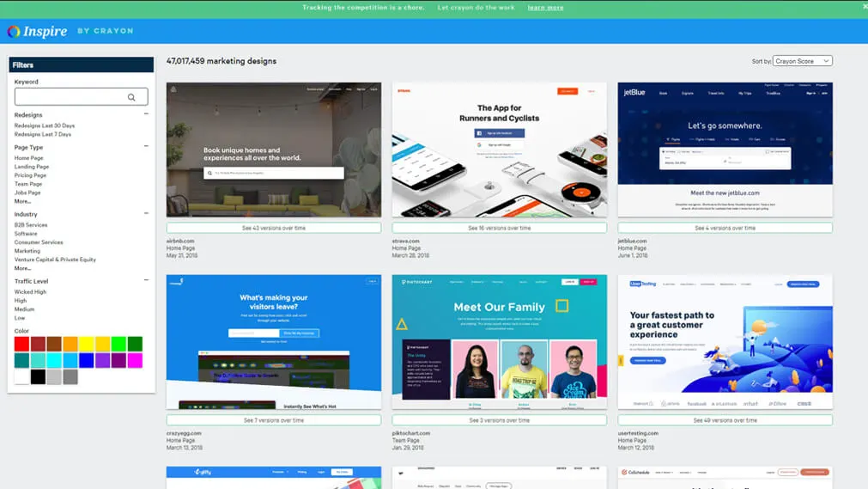Filter by Redesigns Last 7 Days
This screenshot has height=489, width=868.
(x=43, y=134)
